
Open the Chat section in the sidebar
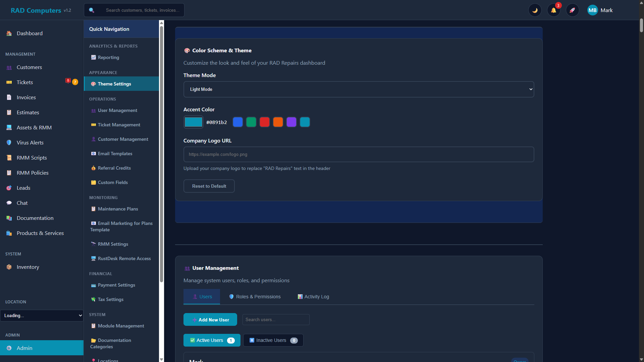[22, 203]
